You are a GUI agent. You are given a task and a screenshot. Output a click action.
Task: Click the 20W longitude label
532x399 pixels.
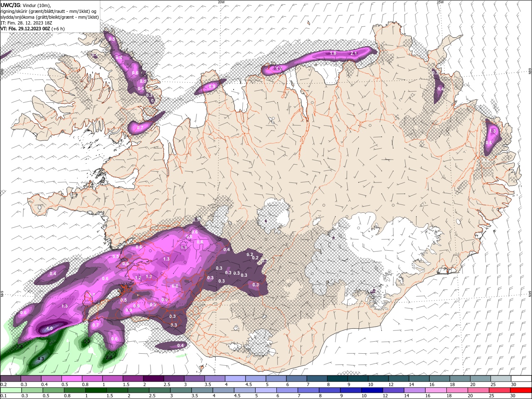click(221, 2)
